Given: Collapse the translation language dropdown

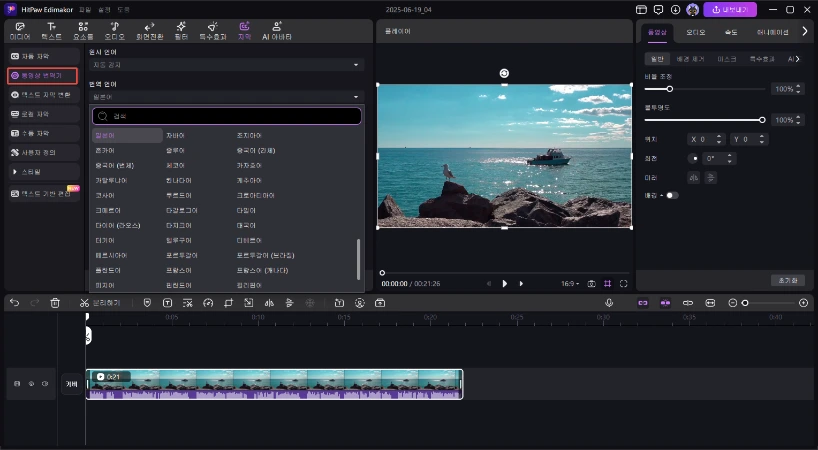Looking at the screenshot, I should [x=226, y=97].
